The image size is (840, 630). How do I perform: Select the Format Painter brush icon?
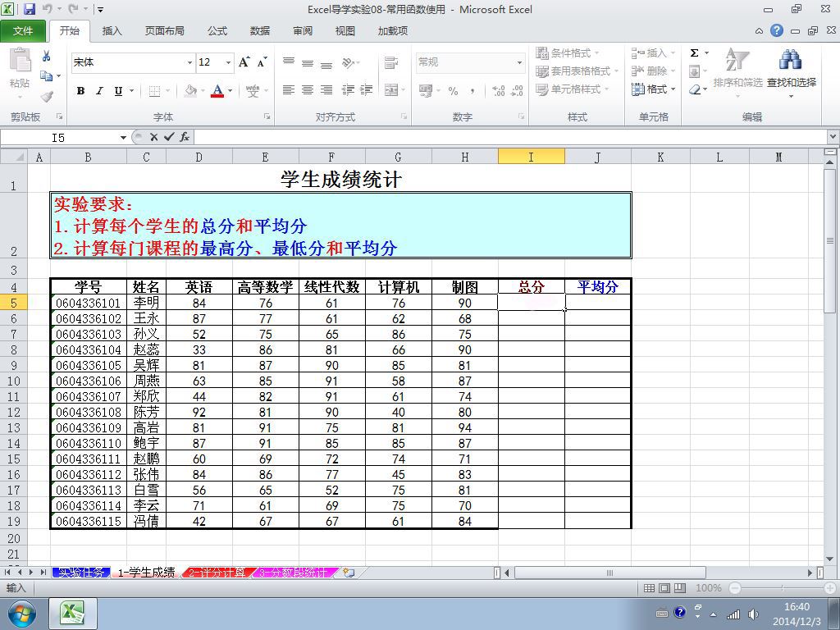[47, 97]
